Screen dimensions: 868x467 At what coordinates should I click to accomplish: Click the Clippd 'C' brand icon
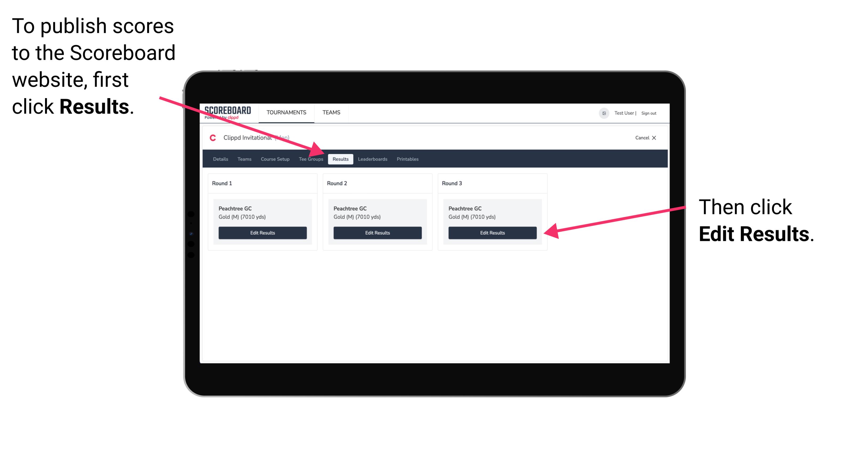point(212,138)
